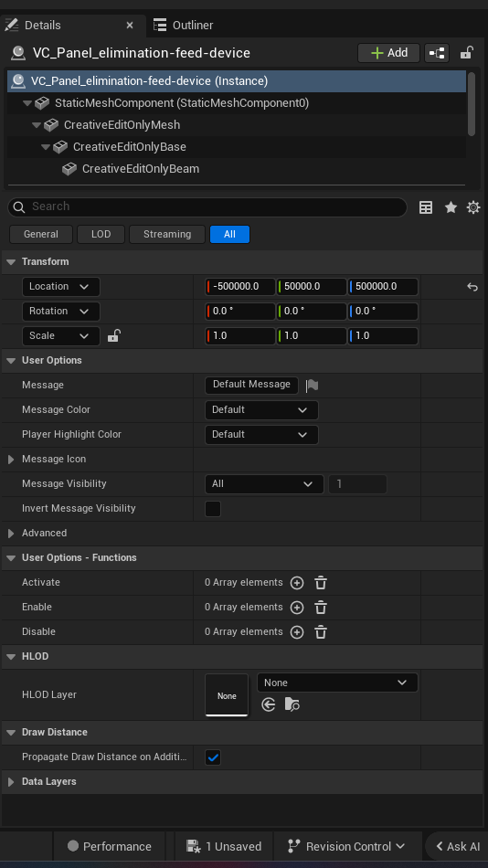
Task: Toggle Invert Message Visibility checkbox
Action: coord(213,509)
